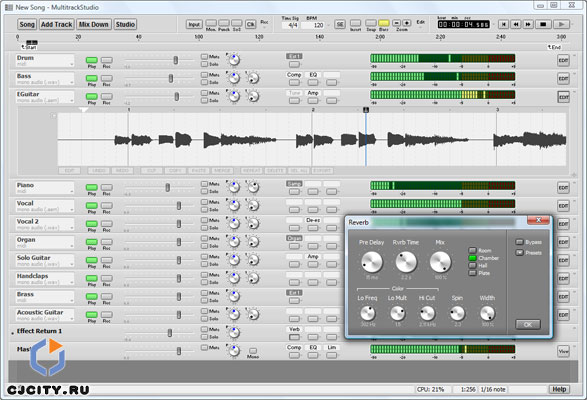The height and width of the screenshot is (400, 587).
Task: Click the Effect Return 1 volume fader
Action: [170, 333]
